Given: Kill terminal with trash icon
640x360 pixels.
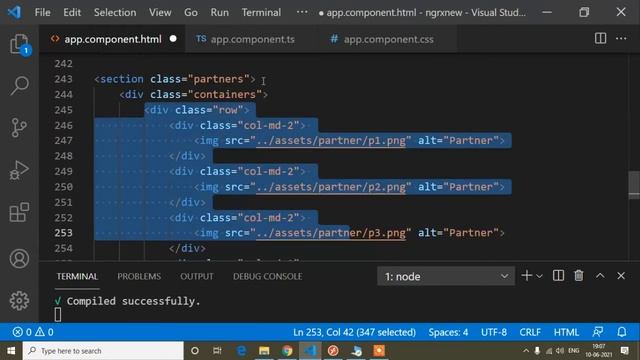Looking at the screenshot, I should pyautogui.click(x=579, y=276).
